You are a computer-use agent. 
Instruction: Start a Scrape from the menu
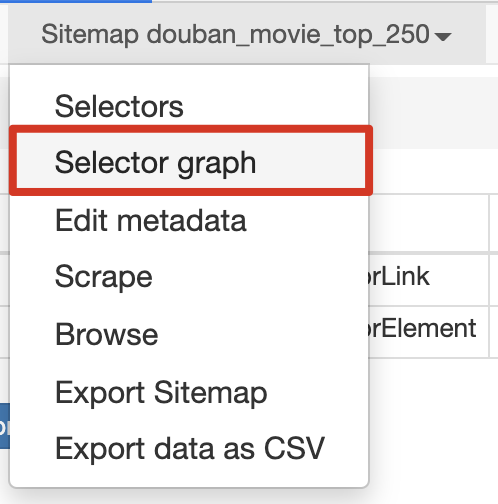point(104,277)
